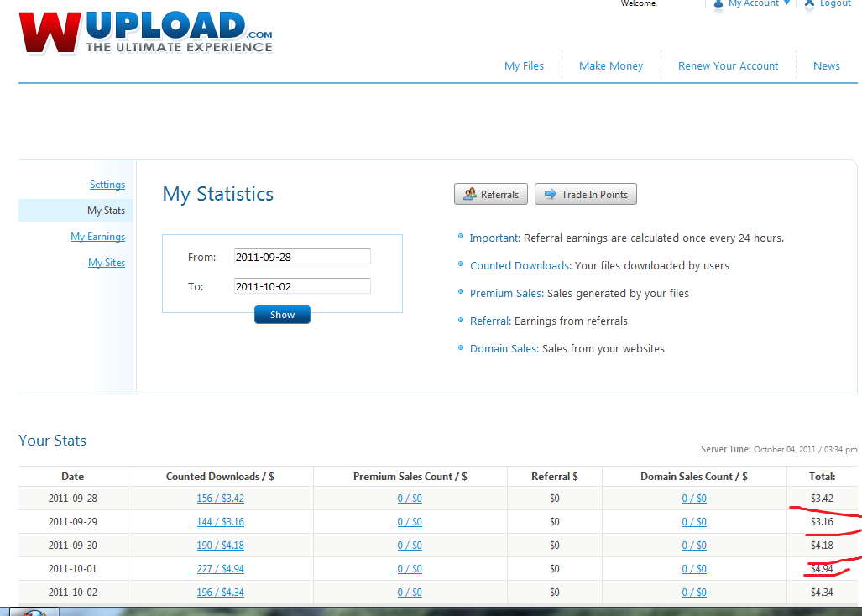
Task: Open premium sales link for 2011-09-30
Action: coord(410,546)
